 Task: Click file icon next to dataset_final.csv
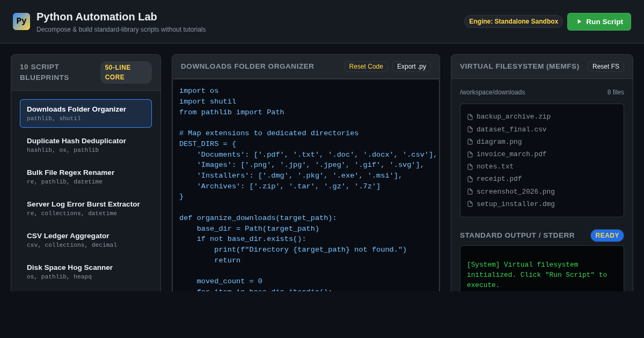[470, 129]
